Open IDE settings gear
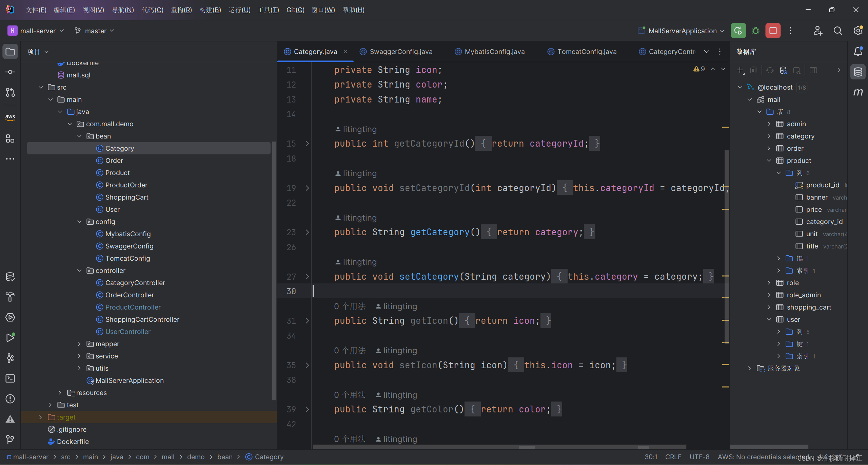The height and width of the screenshot is (465, 868). pyautogui.click(x=858, y=31)
